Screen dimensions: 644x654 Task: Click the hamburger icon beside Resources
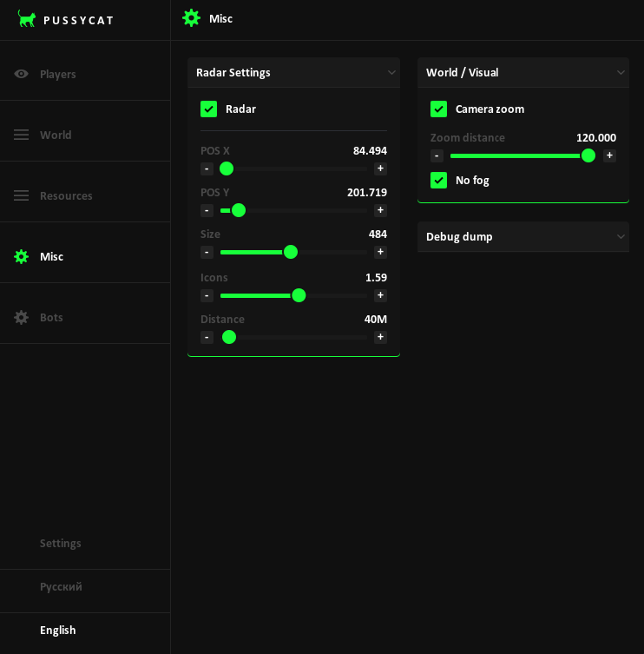coord(21,195)
